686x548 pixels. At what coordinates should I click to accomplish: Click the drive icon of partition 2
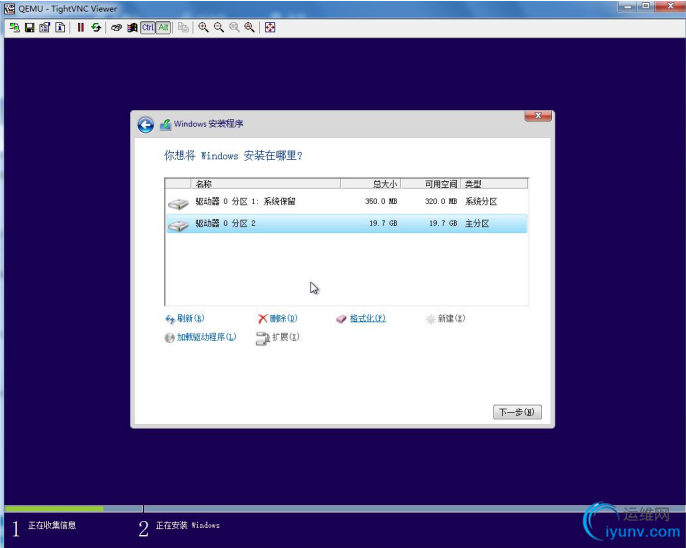[x=178, y=226]
